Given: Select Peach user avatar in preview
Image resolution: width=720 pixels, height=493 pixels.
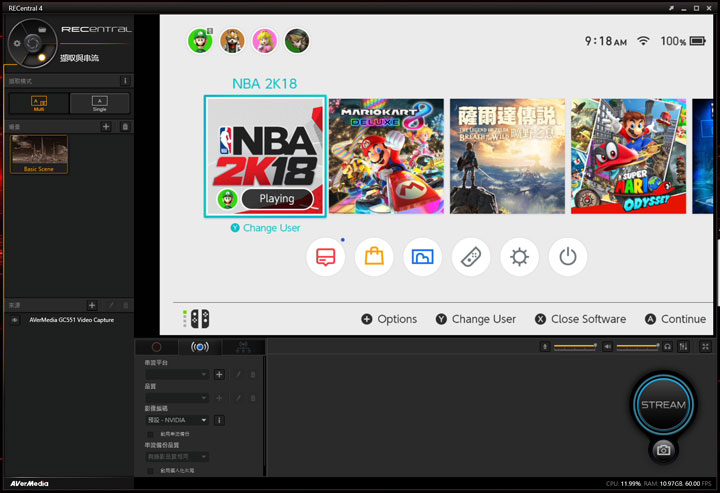Looking at the screenshot, I should pyautogui.click(x=264, y=41).
